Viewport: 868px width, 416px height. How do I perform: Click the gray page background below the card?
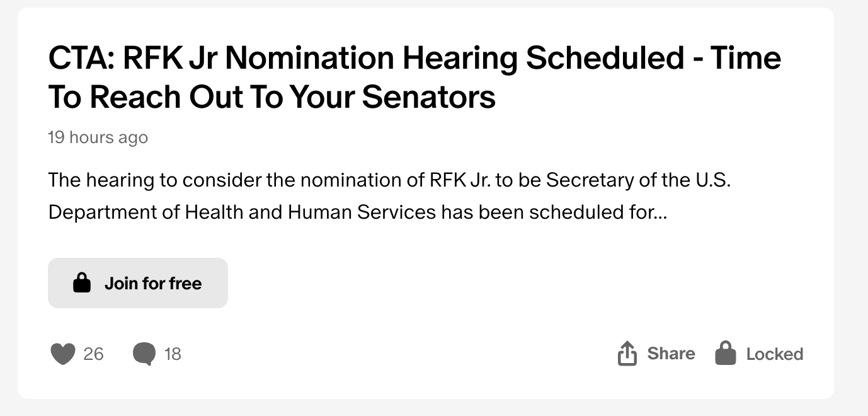point(434,408)
